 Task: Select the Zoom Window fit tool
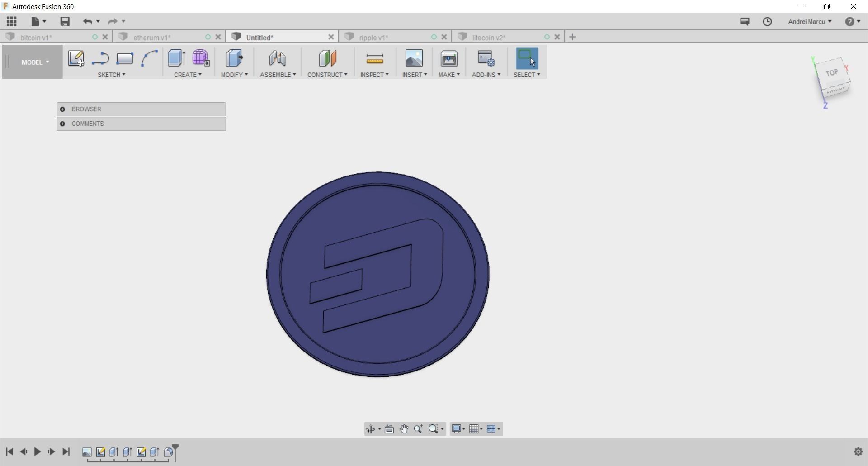(434, 429)
